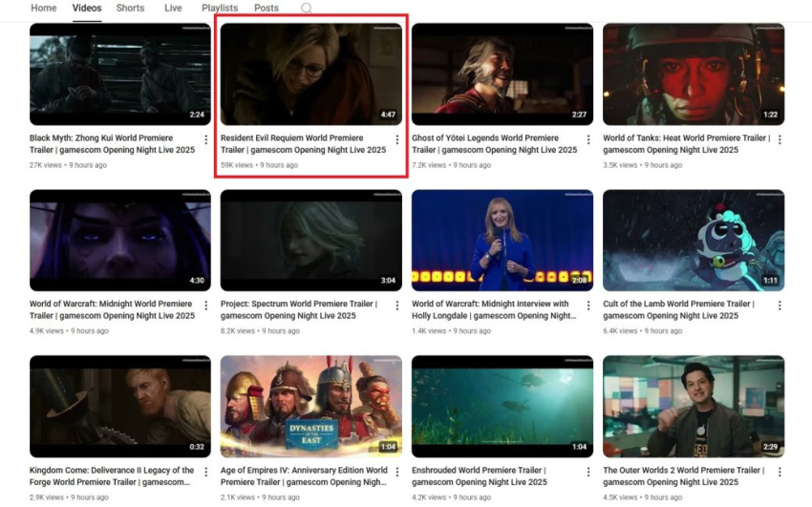Open more actions for World of Warcraft: Midnight trailer

pyautogui.click(x=205, y=306)
